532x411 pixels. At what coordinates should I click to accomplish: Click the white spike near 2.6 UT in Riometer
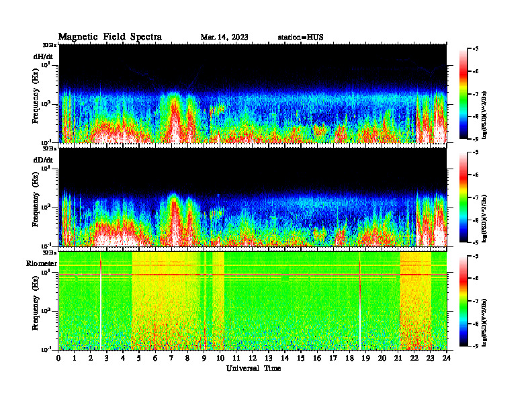101,305
